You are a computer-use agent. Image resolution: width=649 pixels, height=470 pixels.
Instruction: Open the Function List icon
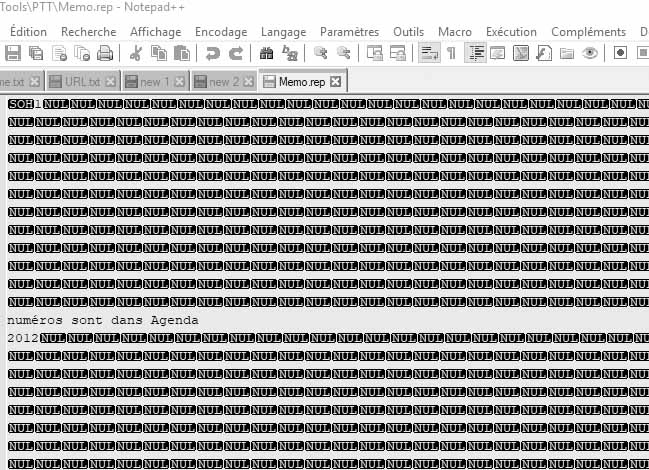point(544,53)
